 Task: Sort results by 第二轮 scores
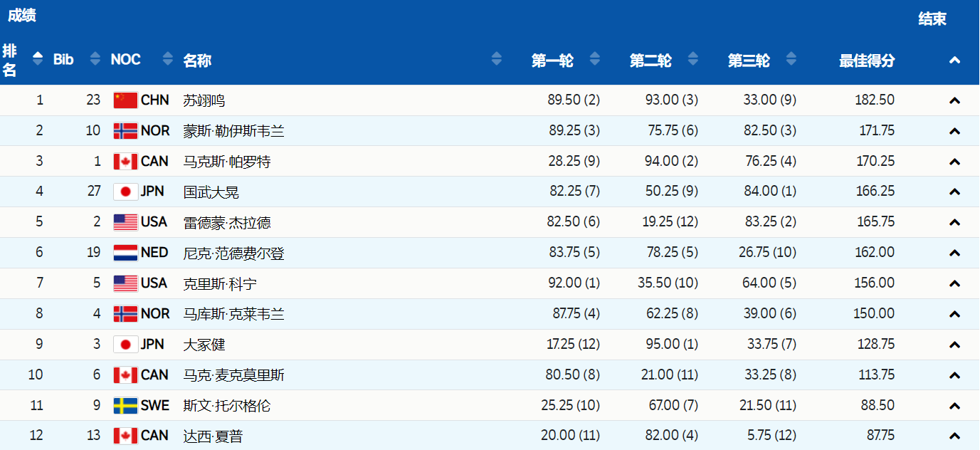693,60
